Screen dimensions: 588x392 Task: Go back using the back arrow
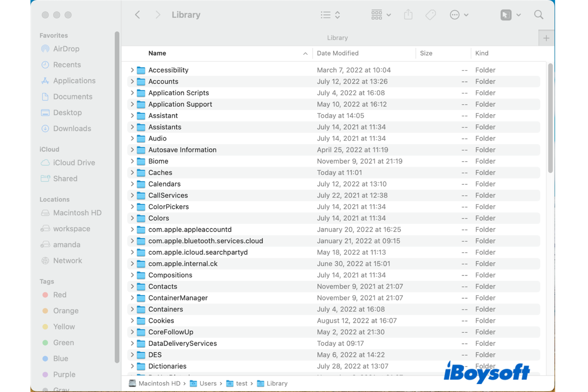pos(138,15)
